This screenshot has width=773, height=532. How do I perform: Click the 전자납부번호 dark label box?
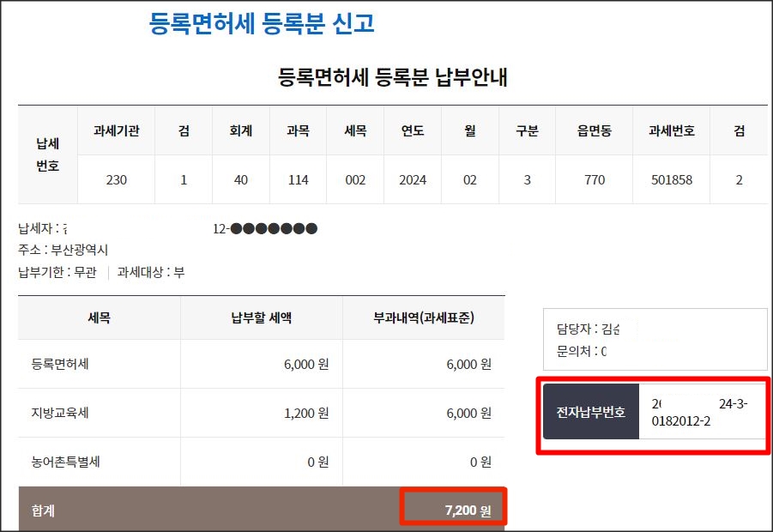click(x=590, y=411)
